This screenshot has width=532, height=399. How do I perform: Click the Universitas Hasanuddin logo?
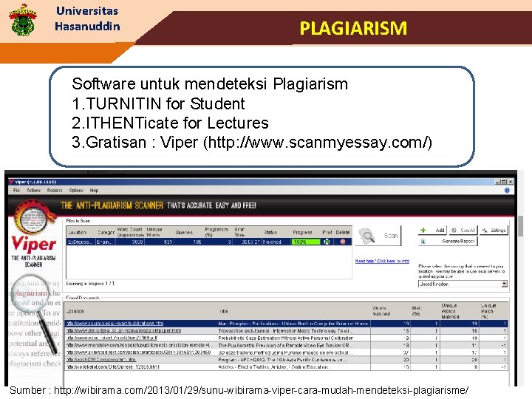pos(23,21)
